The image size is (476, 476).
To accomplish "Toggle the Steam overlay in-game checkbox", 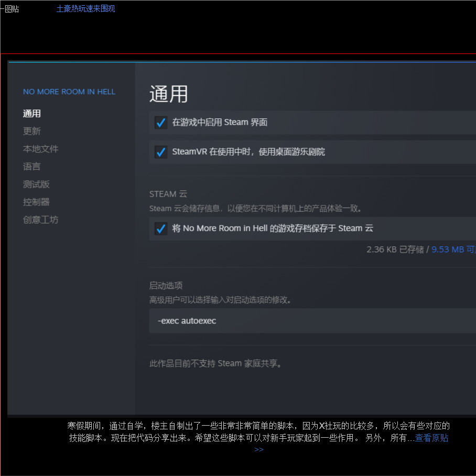I will 161,123.
